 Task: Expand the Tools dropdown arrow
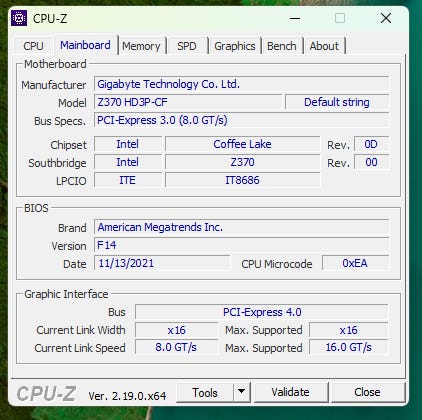point(242,393)
